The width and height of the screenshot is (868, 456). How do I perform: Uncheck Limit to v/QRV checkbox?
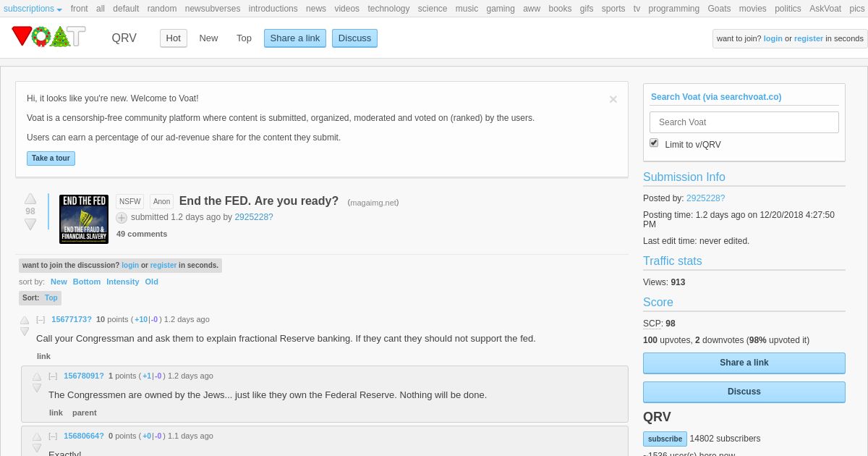(x=654, y=143)
